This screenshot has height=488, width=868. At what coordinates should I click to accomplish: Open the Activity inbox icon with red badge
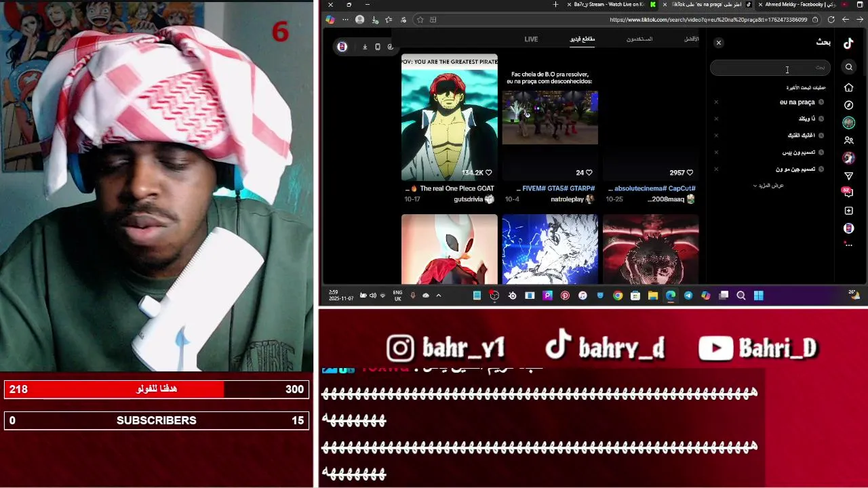tap(848, 192)
